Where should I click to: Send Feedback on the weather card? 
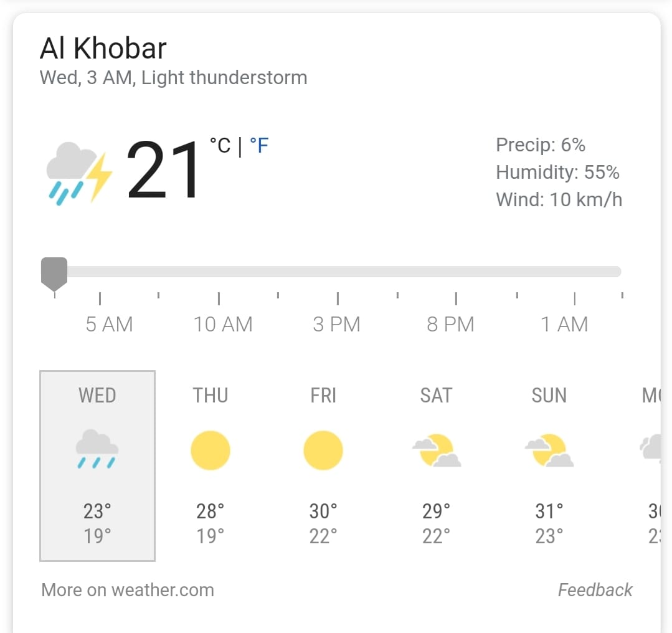click(595, 590)
